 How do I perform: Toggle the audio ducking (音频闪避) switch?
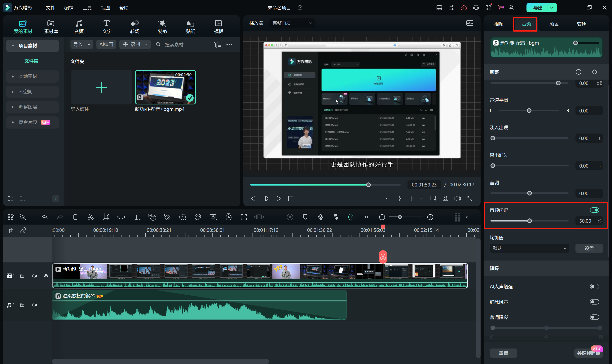[x=594, y=210]
